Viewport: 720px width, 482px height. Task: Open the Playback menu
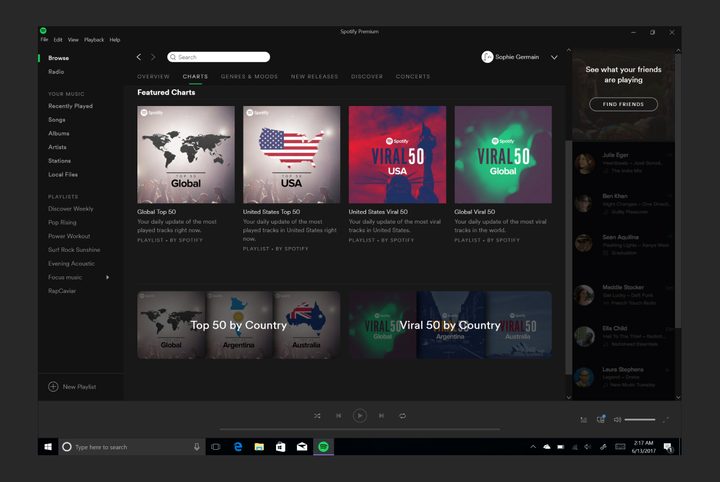click(x=94, y=40)
